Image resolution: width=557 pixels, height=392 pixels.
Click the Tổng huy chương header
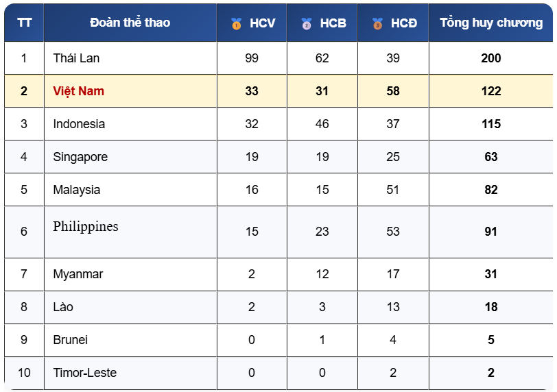tap(491, 23)
